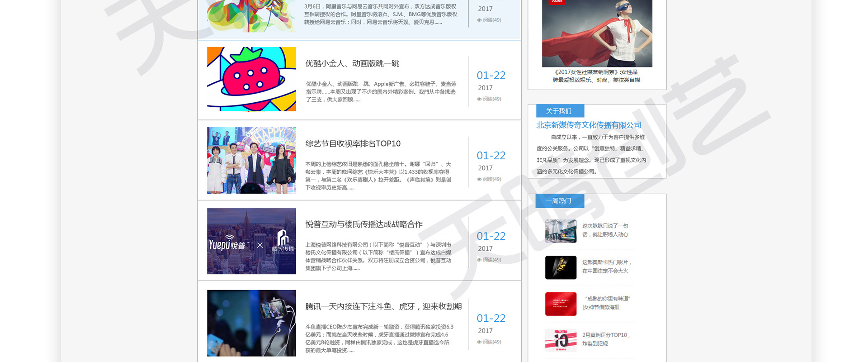
Task: Open the strawberry illustration thumbnail
Action: tap(251, 79)
